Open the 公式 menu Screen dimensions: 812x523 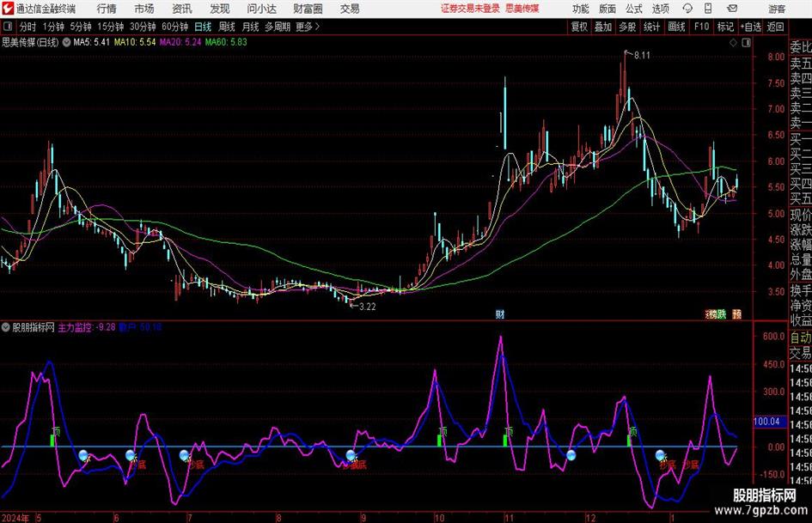634,9
